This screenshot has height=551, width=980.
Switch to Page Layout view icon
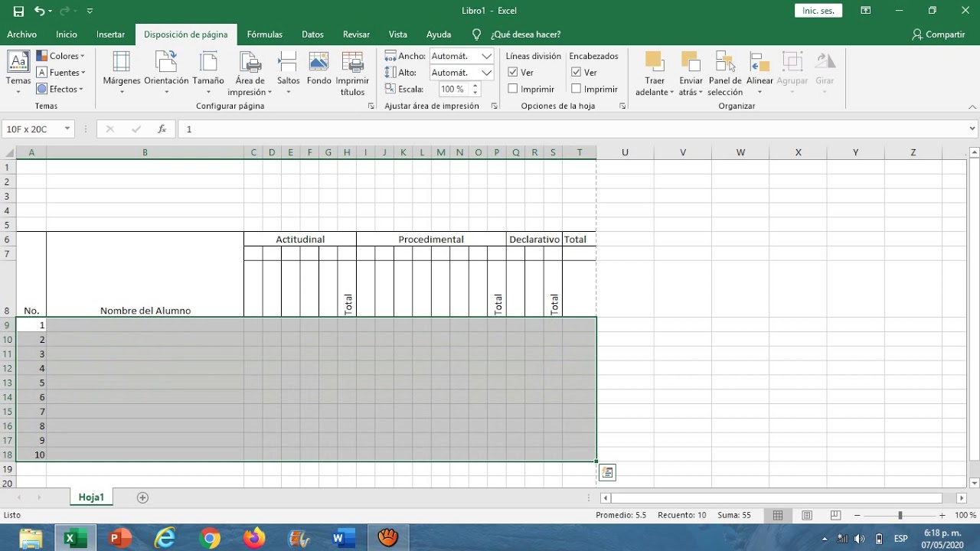[x=807, y=516]
